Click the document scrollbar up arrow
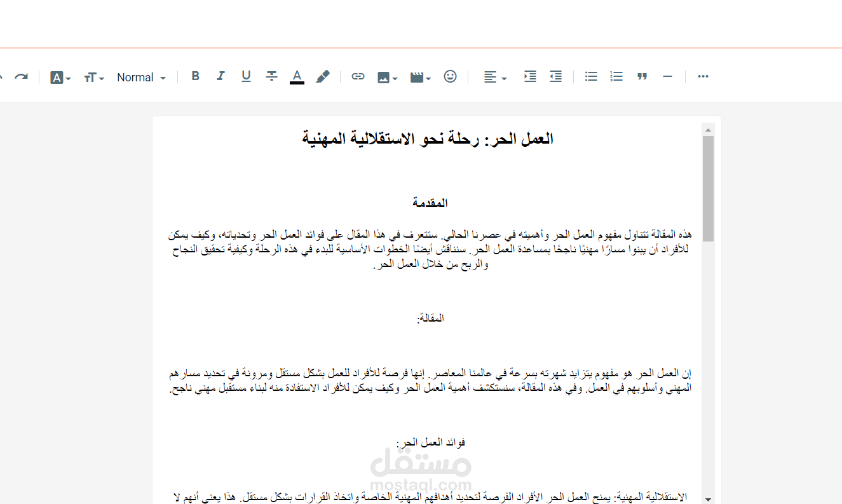The width and height of the screenshot is (842, 504). point(708,130)
